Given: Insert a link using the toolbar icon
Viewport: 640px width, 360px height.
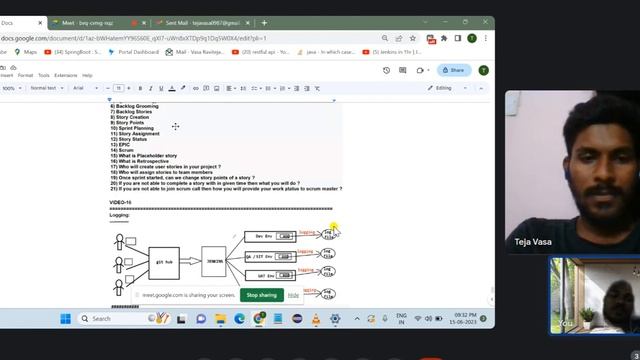Looking at the screenshot, I should point(196,88).
